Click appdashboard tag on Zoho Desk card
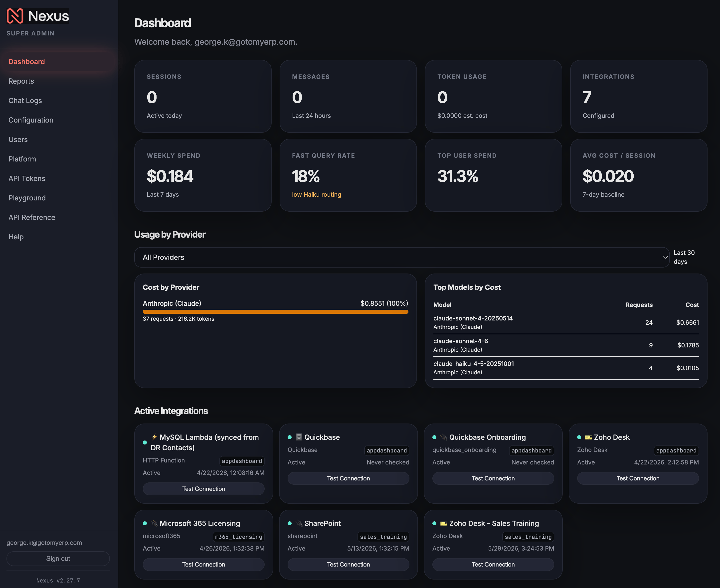This screenshot has height=588, width=720. click(676, 450)
